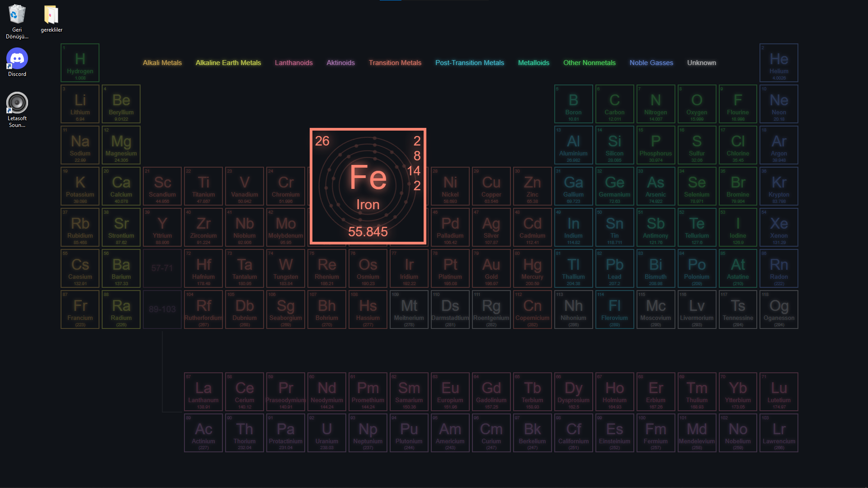Select the Hydrogen element tile
This screenshot has width=868, height=488.
point(80,63)
